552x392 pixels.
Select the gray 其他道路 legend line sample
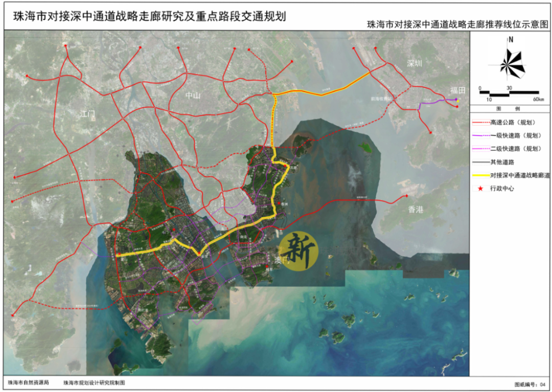(x=481, y=162)
